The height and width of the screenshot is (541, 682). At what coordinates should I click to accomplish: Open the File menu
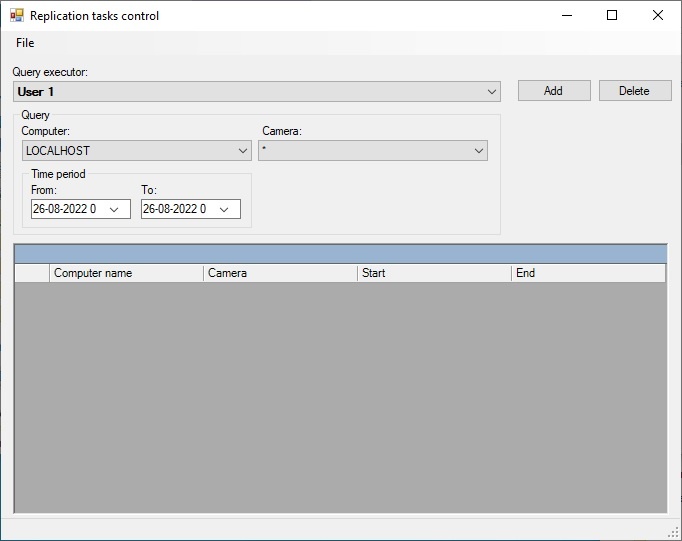tap(25, 43)
